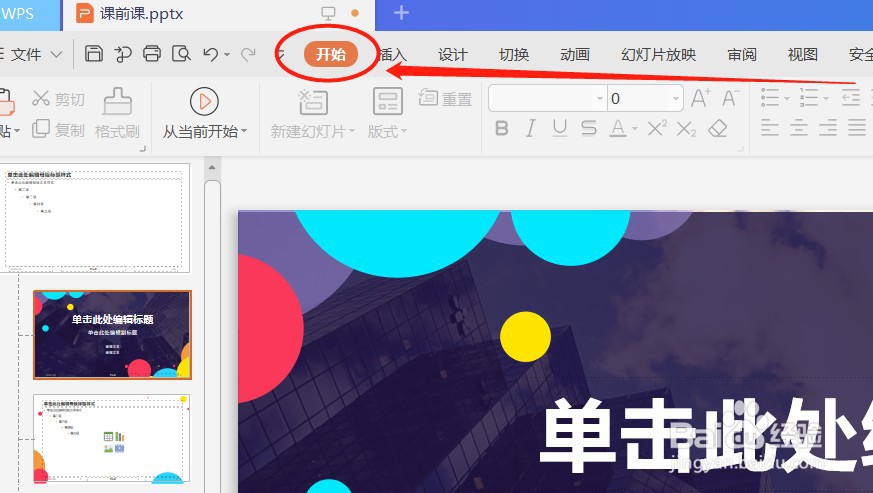Screen dimensions: 873x493
Task: Click the 剪切 (Cut) scissors icon
Action: [x=41, y=98]
